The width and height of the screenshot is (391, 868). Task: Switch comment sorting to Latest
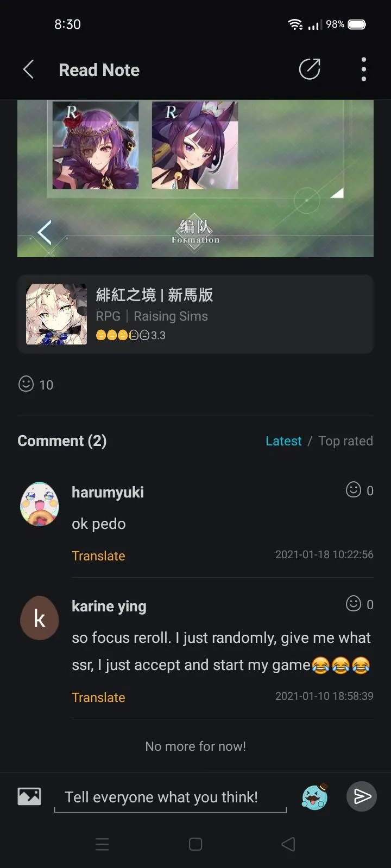click(x=283, y=441)
